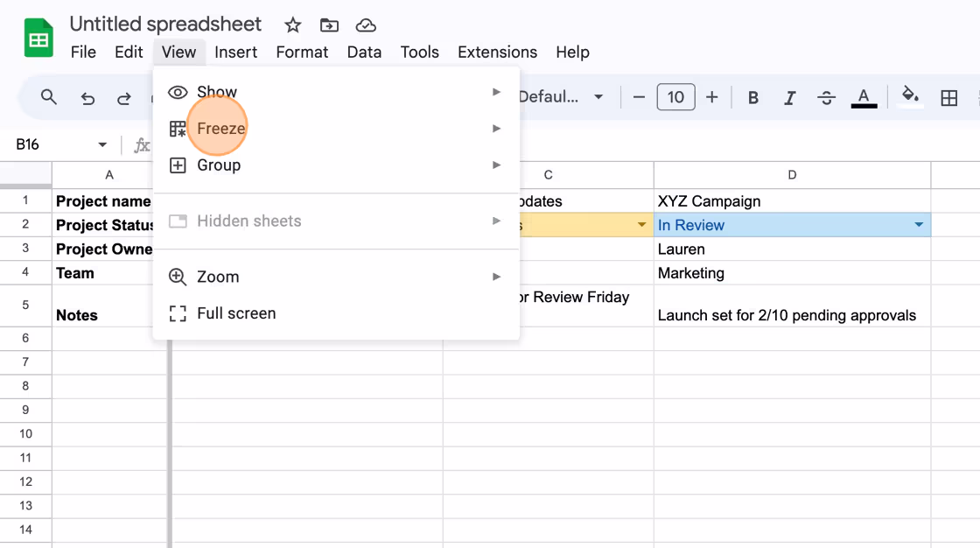Toggle italic formatting
Viewport: 980px width, 548px height.
coord(789,97)
